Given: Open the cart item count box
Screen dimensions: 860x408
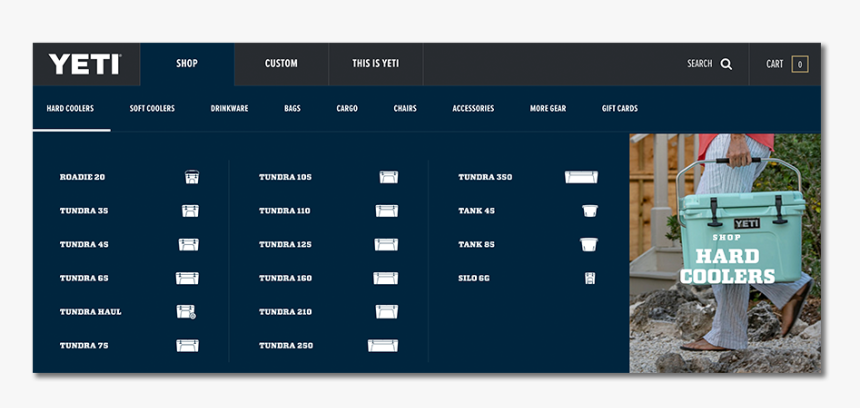Looking at the screenshot, I should point(800,64).
